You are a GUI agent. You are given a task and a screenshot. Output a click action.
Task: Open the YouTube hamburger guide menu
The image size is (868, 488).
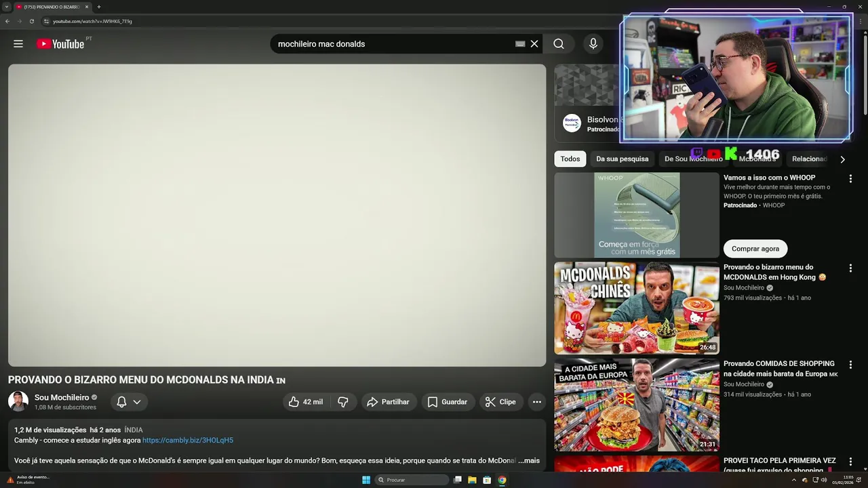click(x=18, y=44)
